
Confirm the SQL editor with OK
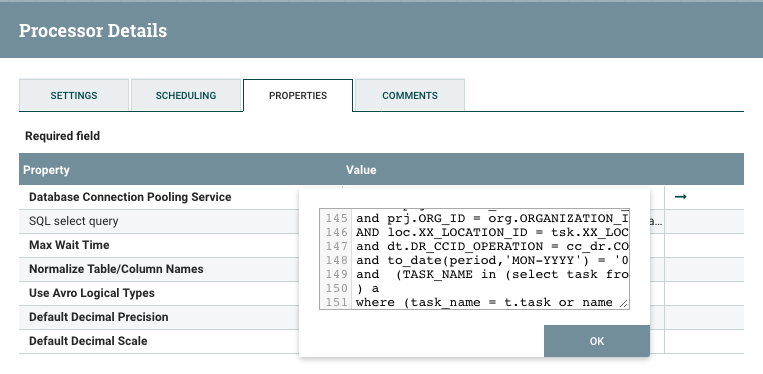pos(597,341)
